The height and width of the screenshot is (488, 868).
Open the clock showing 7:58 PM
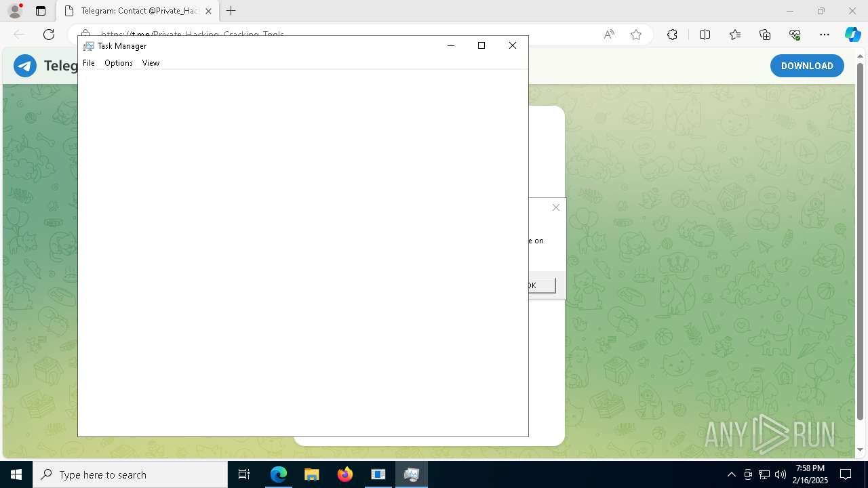click(x=810, y=474)
